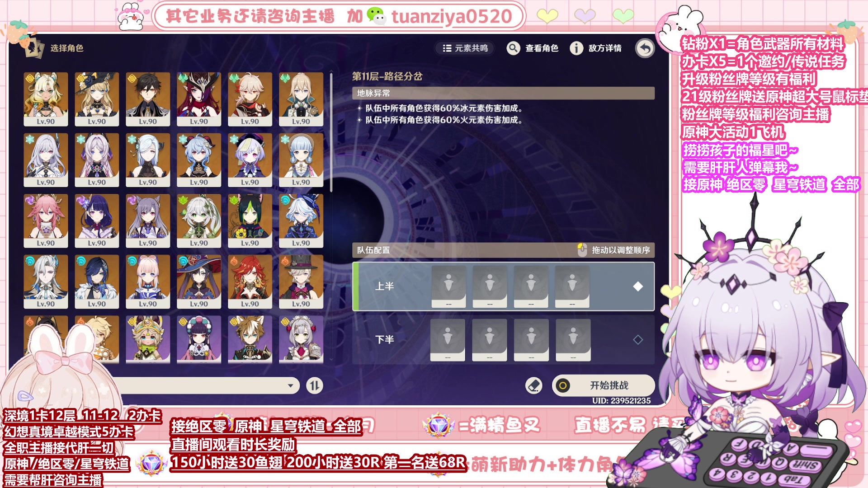This screenshot has height=488, width=868.
Task: Click the return arrow back icon
Action: click(x=645, y=48)
